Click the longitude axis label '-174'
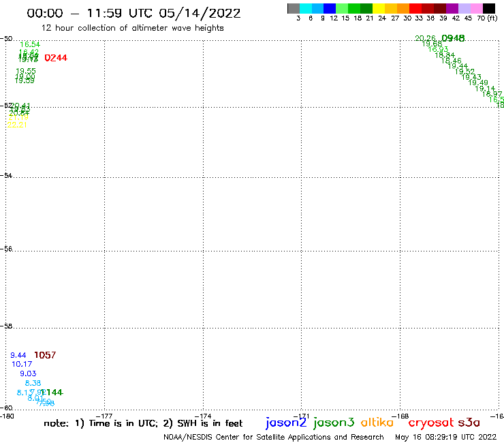This screenshot has width=504, height=443. [x=203, y=416]
